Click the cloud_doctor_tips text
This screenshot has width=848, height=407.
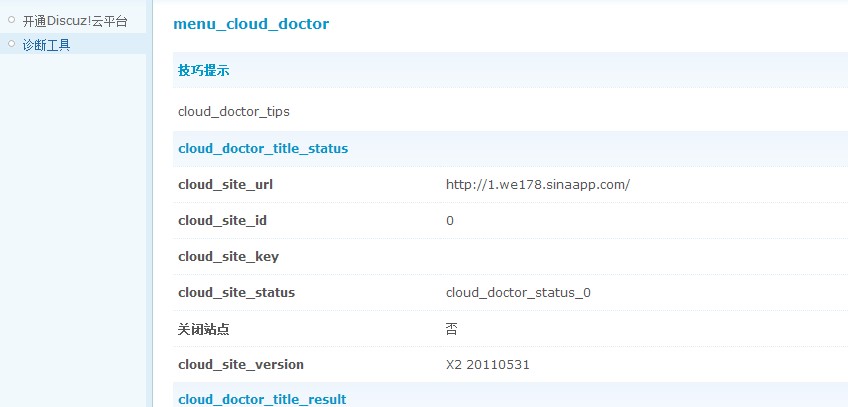(x=234, y=111)
